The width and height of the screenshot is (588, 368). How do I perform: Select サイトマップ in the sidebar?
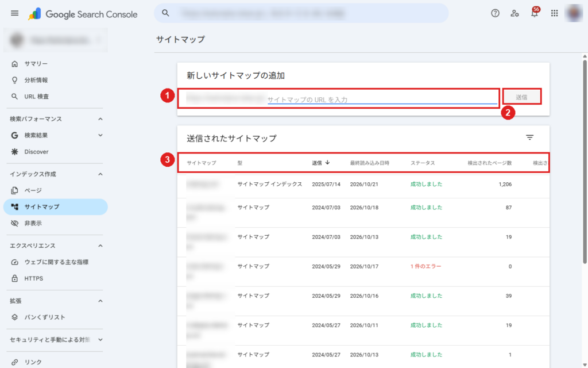pyautogui.click(x=56, y=207)
